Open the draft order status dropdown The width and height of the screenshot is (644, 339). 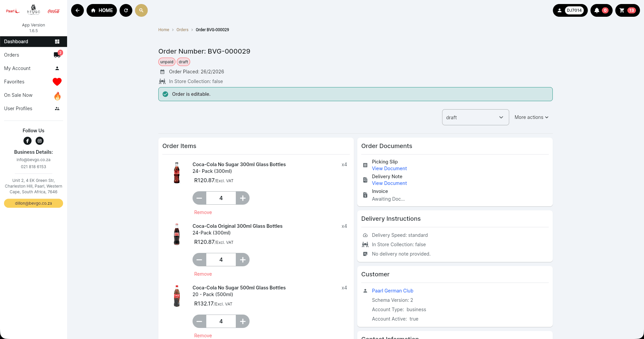pos(475,117)
